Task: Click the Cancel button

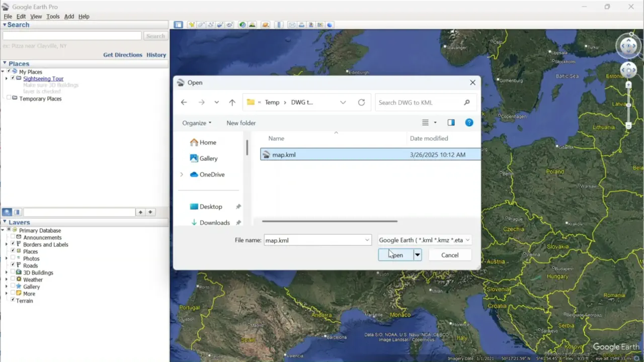Action: pyautogui.click(x=450, y=255)
